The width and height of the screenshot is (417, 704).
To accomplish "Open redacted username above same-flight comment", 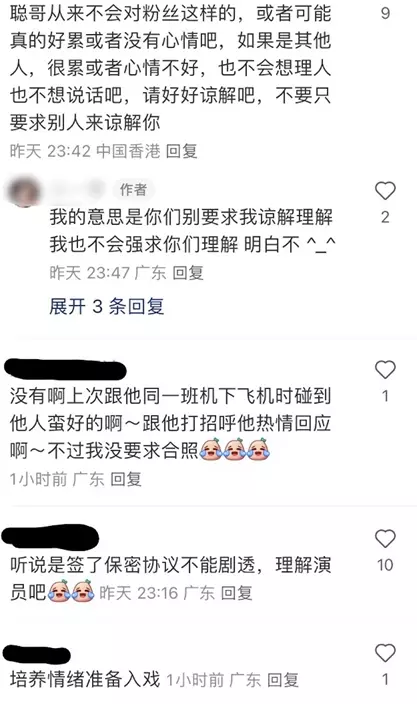I will click(x=66, y=370).
